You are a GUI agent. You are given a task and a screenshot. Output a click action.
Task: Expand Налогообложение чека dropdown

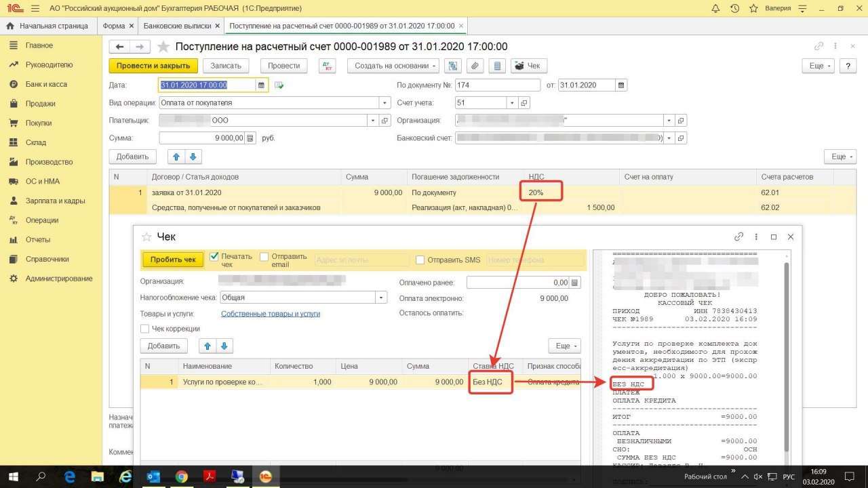(382, 298)
